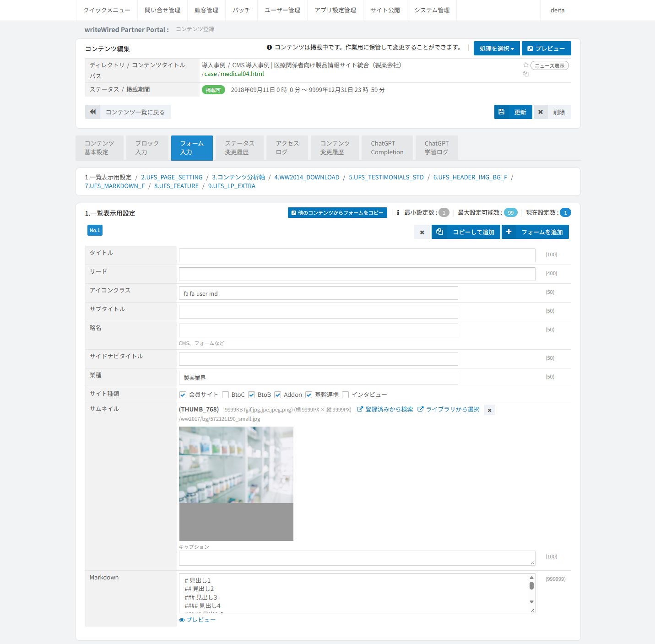Click the info icon beside 最小設定数
This screenshot has height=644, width=655.
(x=398, y=212)
